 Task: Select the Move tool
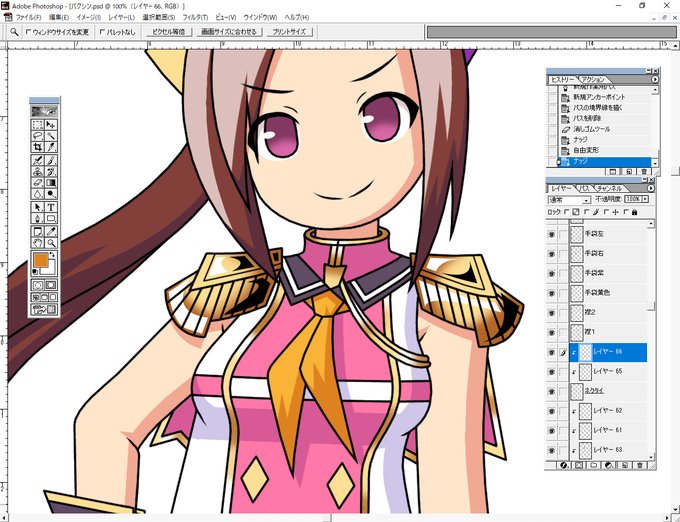coord(51,125)
